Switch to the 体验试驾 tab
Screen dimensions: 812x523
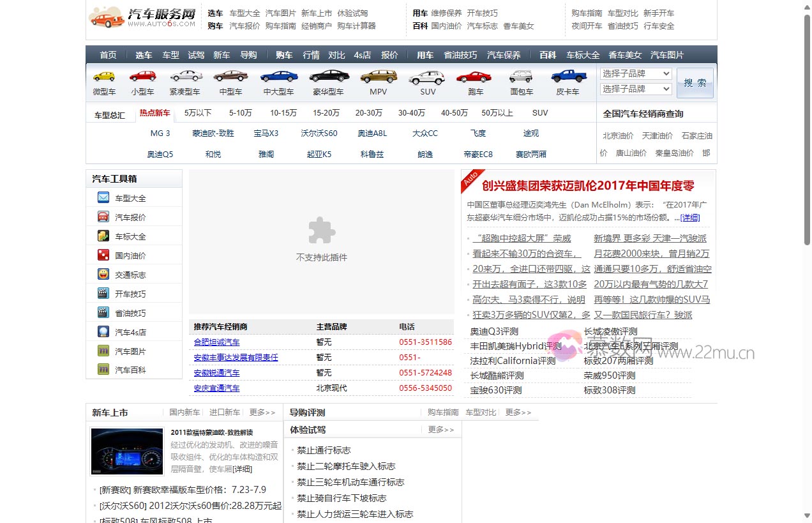click(x=307, y=429)
